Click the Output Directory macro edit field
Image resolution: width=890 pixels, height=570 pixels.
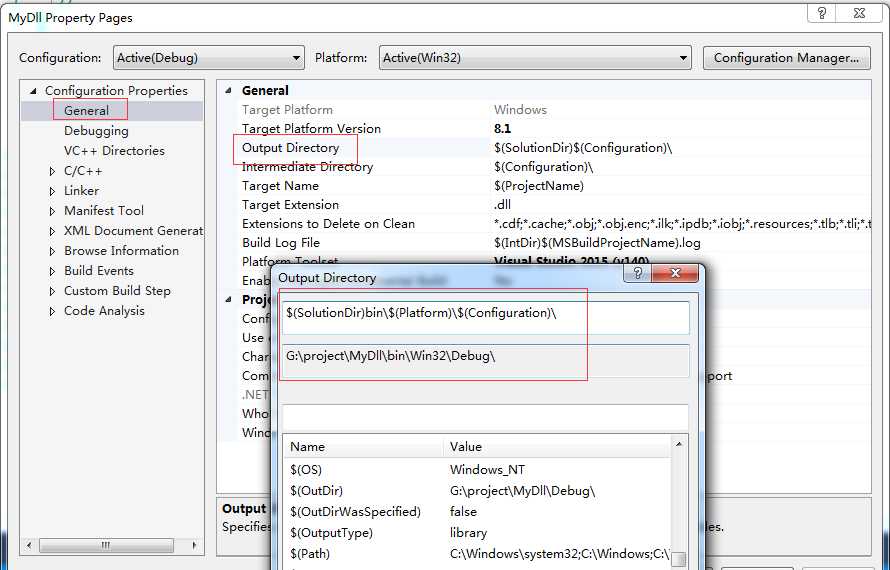pos(485,317)
